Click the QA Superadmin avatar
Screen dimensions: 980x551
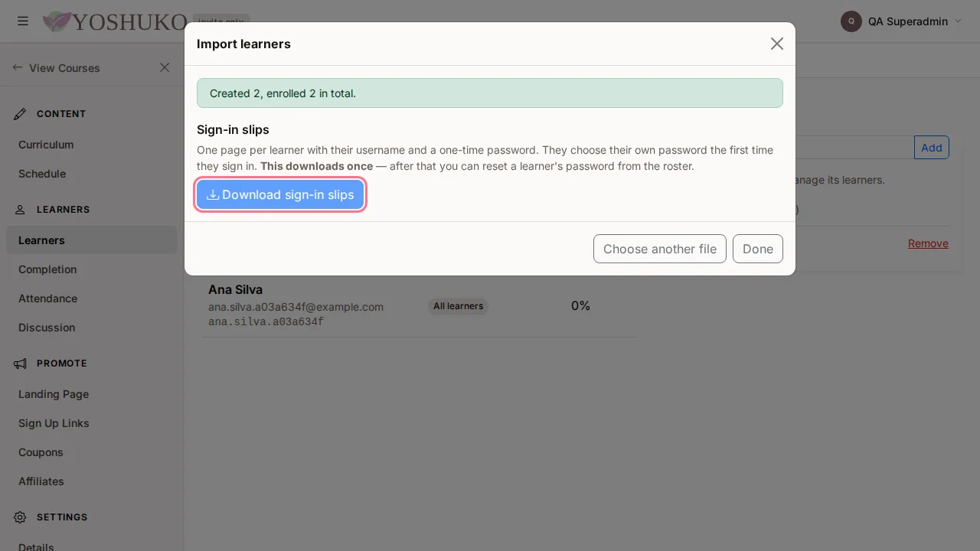pyautogui.click(x=851, y=21)
